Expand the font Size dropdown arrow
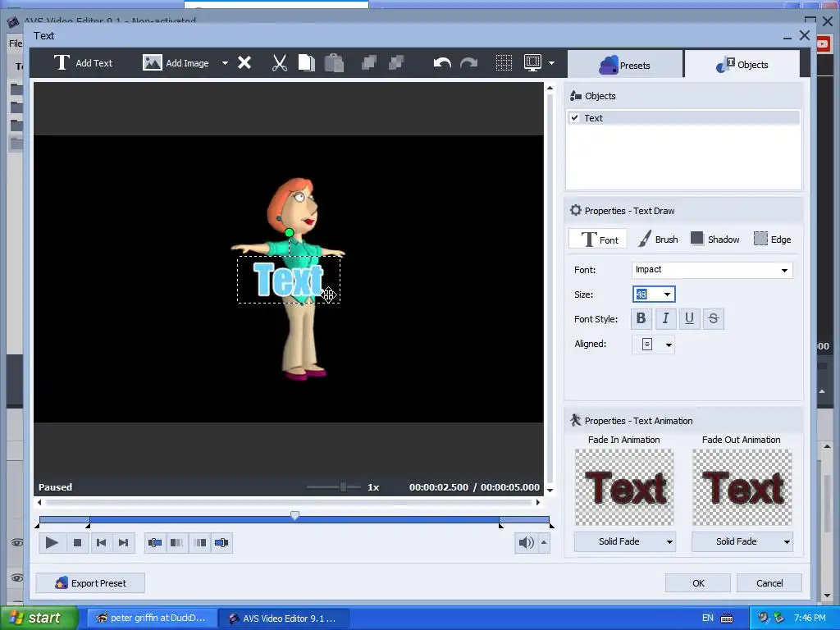This screenshot has width=840, height=630. [x=667, y=294]
